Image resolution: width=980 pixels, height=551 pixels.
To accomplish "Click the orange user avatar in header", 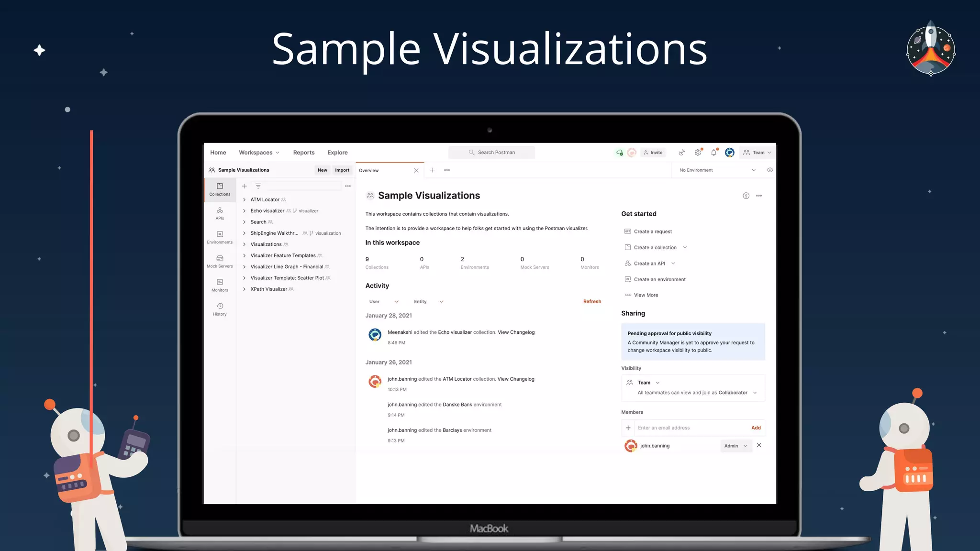I will (632, 153).
